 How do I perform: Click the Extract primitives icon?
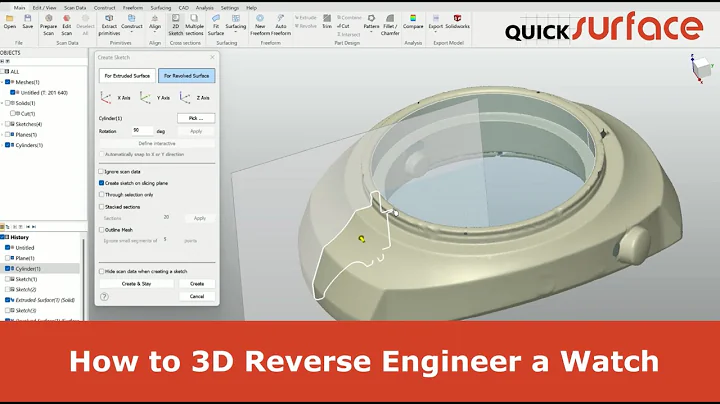tap(109, 18)
